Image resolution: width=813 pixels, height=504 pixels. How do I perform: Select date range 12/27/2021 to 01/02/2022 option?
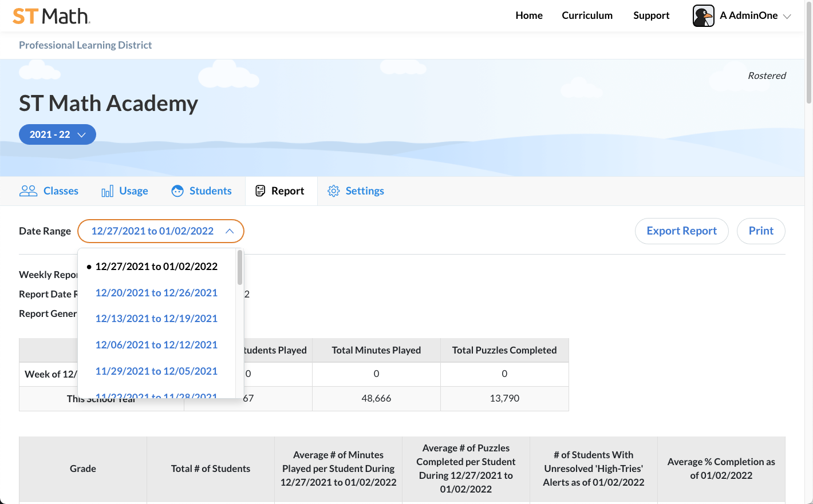tap(156, 267)
